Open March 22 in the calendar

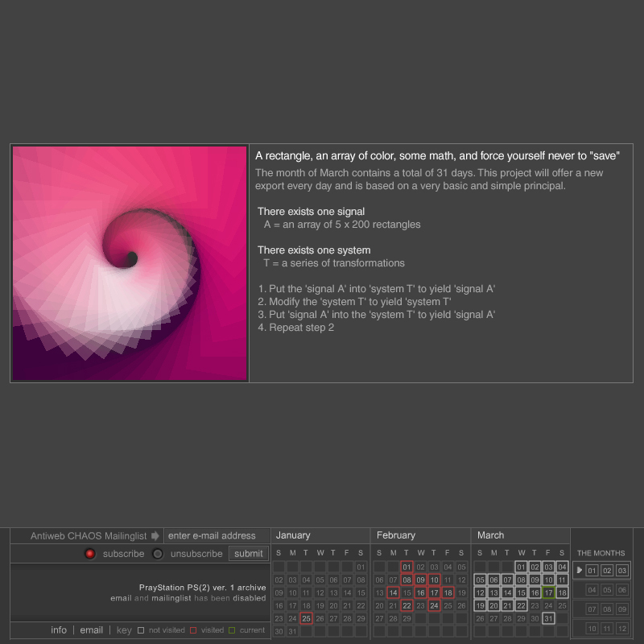(521, 606)
